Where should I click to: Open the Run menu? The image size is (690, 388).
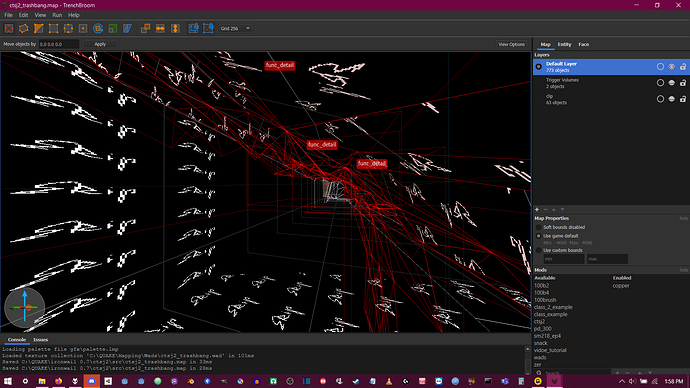coord(57,15)
